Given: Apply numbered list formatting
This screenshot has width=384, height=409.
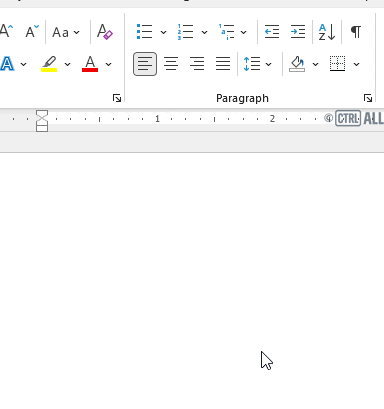Looking at the screenshot, I should click(x=185, y=32).
